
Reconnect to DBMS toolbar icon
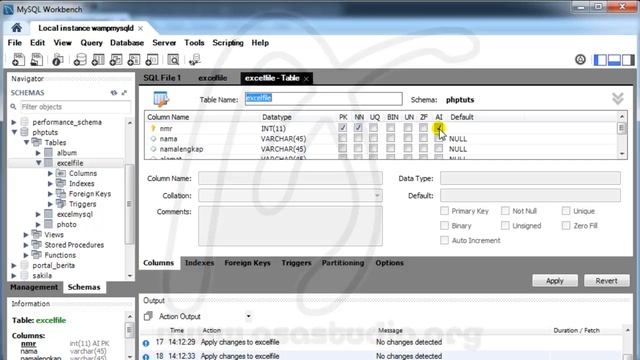point(195,60)
